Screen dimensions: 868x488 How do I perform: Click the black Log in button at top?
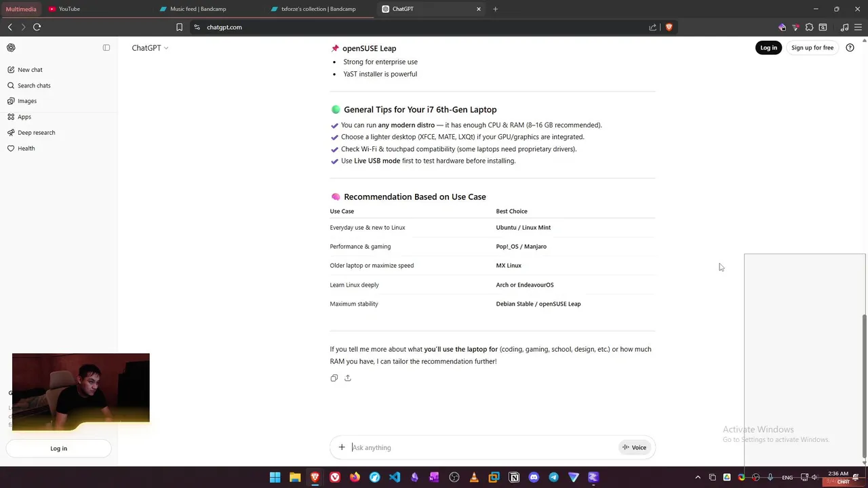[x=768, y=47]
